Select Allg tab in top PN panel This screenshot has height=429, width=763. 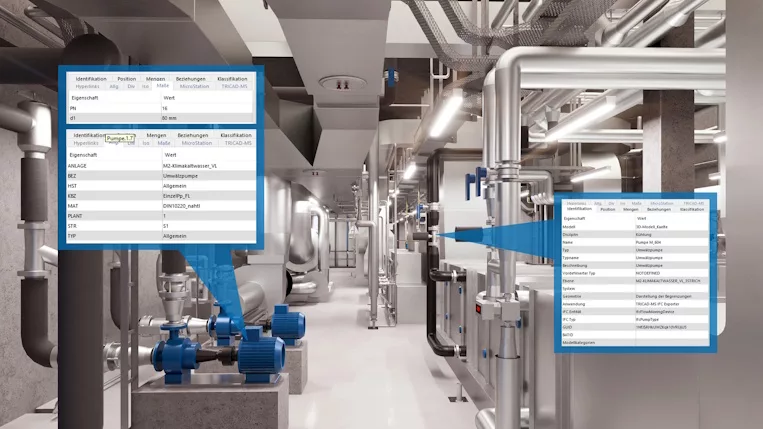click(x=114, y=87)
